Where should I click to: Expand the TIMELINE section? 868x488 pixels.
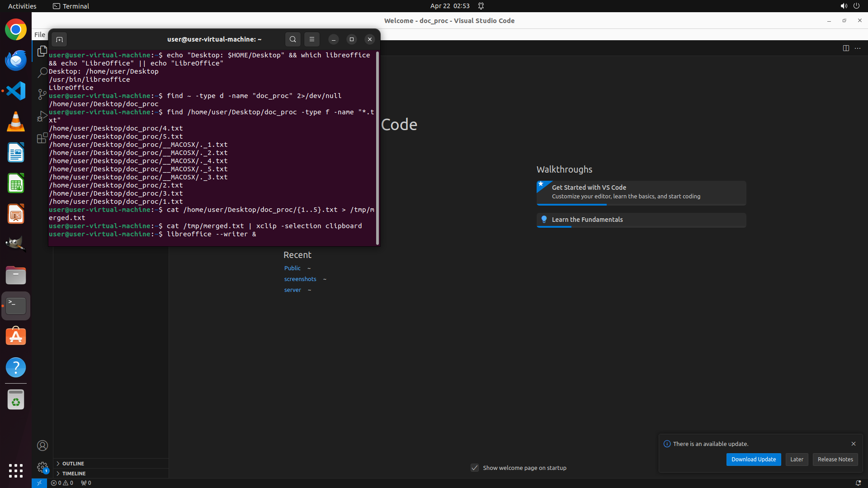(x=74, y=474)
